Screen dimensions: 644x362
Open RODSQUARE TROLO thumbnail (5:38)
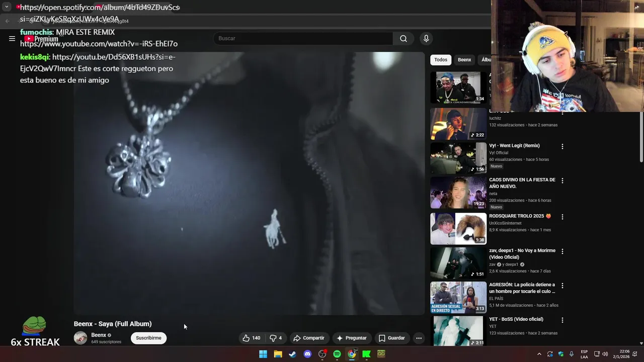[458, 228]
